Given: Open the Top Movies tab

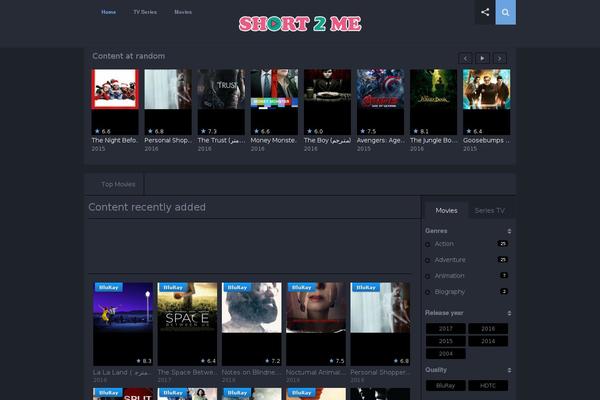Looking at the screenshot, I should tap(118, 184).
